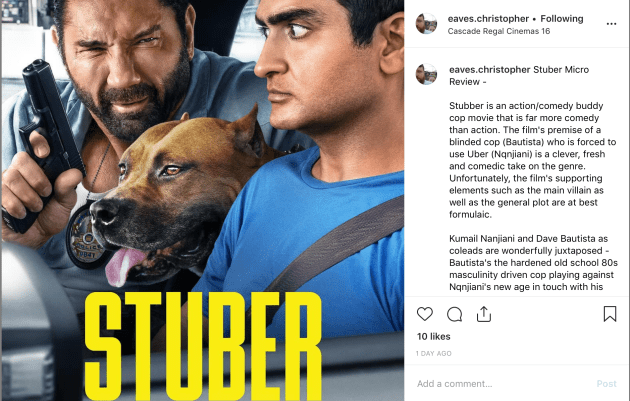Like the post with the heart icon

pyautogui.click(x=425, y=314)
